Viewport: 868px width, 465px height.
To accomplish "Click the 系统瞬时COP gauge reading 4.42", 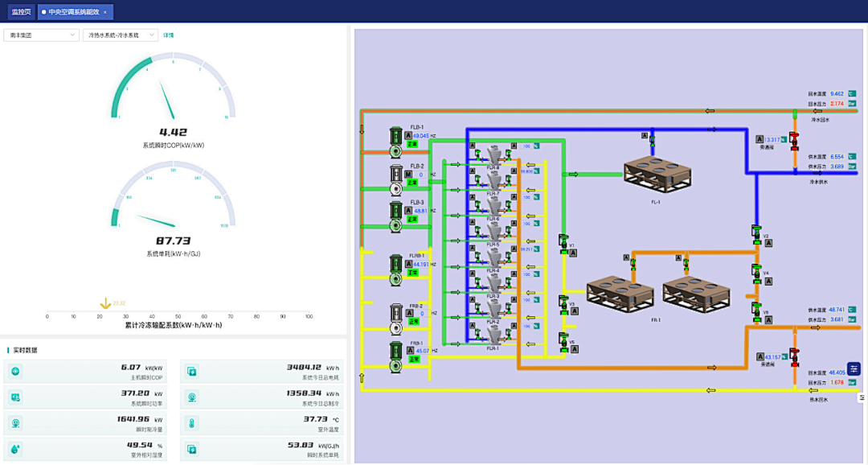I will [x=174, y=132].
